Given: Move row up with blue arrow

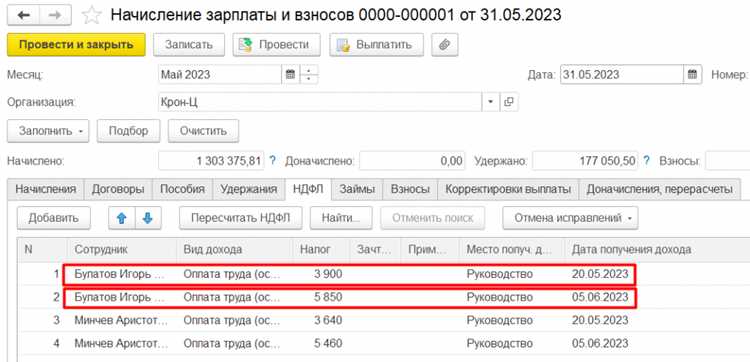Looking at the screenshot, I should pos(122,218).
